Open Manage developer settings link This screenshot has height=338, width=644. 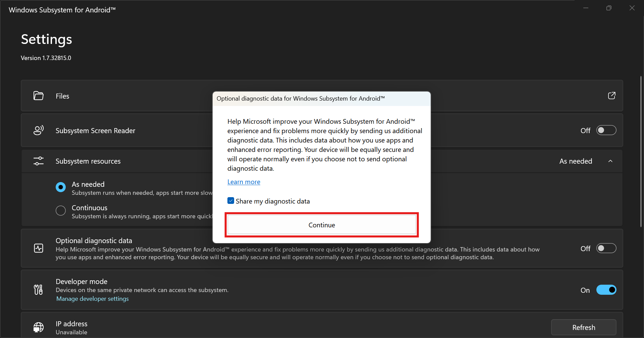tap(93, 299)
